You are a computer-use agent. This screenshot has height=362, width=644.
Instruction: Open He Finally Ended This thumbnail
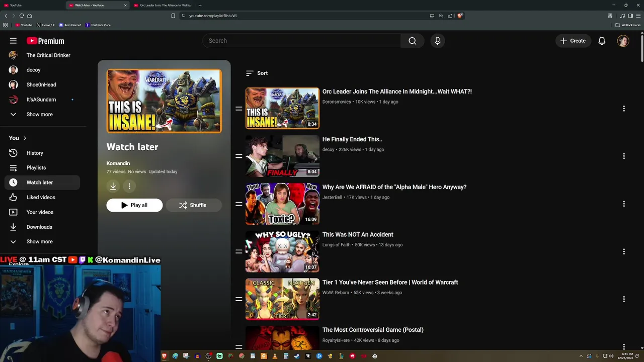[x=282, y=156]
